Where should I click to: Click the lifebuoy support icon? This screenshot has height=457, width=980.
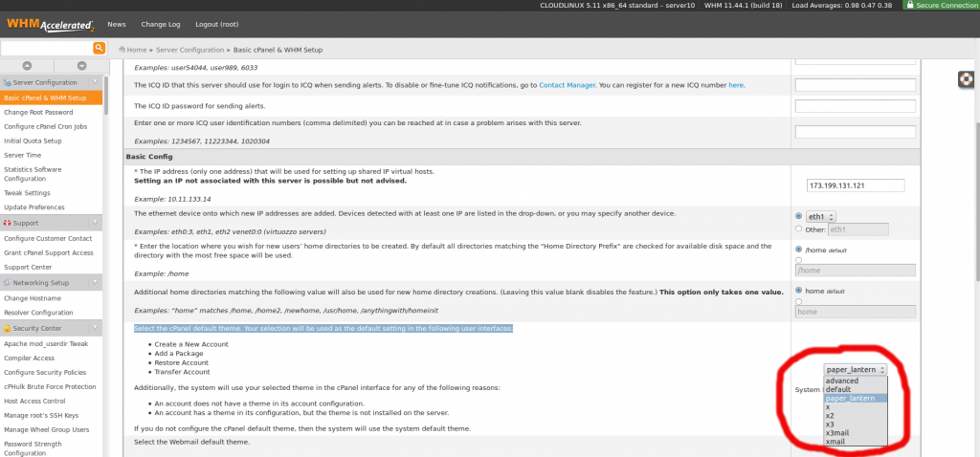(967, 80)
